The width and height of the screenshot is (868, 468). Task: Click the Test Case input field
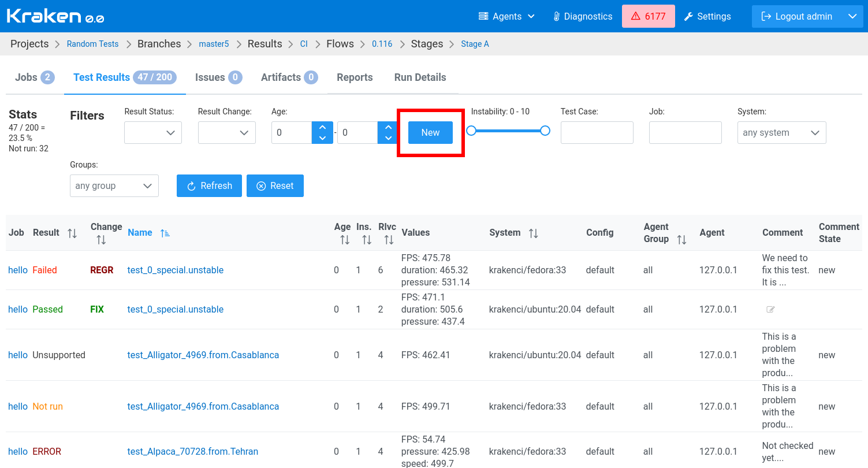tap(597, 132)
